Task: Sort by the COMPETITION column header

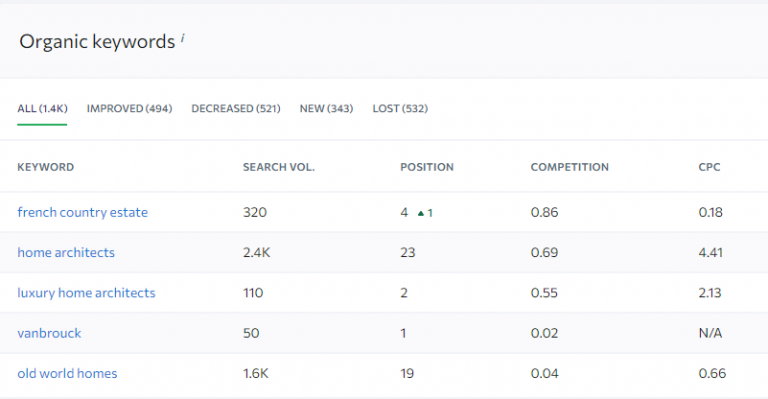Action: pos(570,167)
